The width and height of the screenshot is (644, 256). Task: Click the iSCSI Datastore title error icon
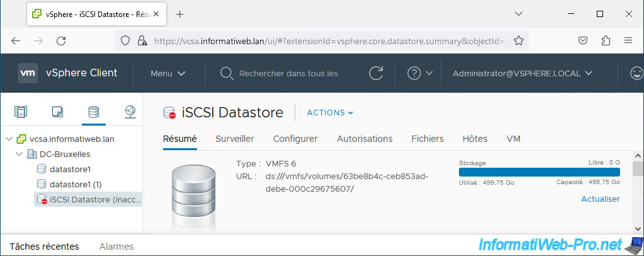[169, 113]
